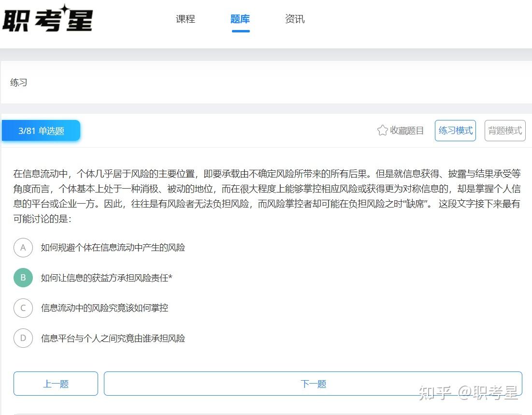The image size is (532, 415).
Task: Open the 资讯 tab
Action: pyautogui.click(x=294, y=19)
